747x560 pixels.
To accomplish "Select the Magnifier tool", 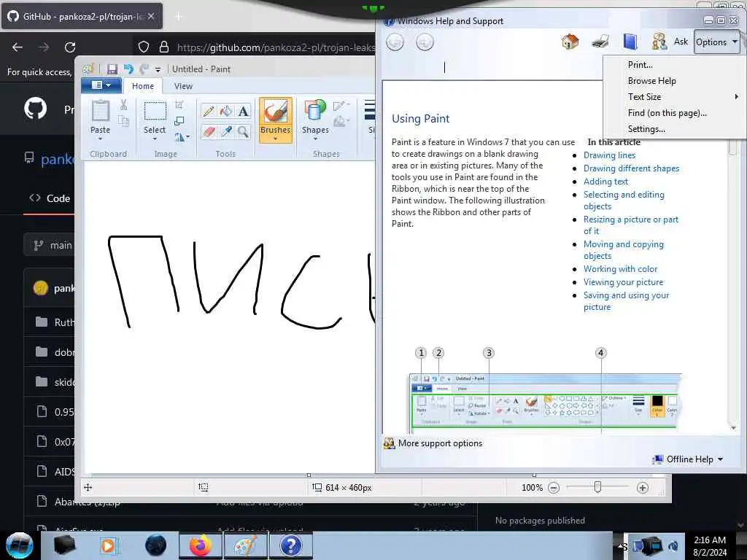I will pyautogui.click(x=244, y=131).
